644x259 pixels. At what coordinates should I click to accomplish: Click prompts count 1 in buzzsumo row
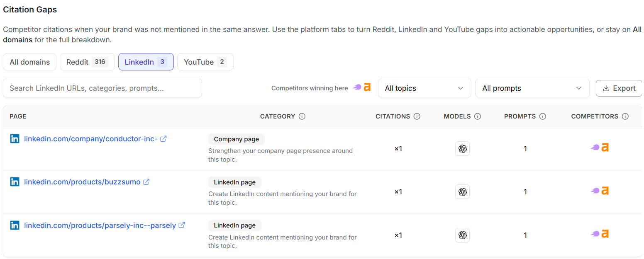(525, 192)
